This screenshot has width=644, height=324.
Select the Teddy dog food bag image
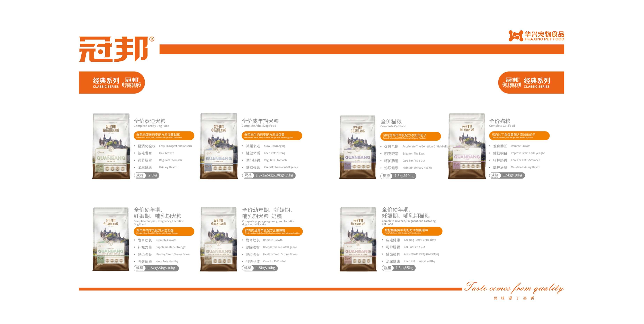tap(111, 146)
